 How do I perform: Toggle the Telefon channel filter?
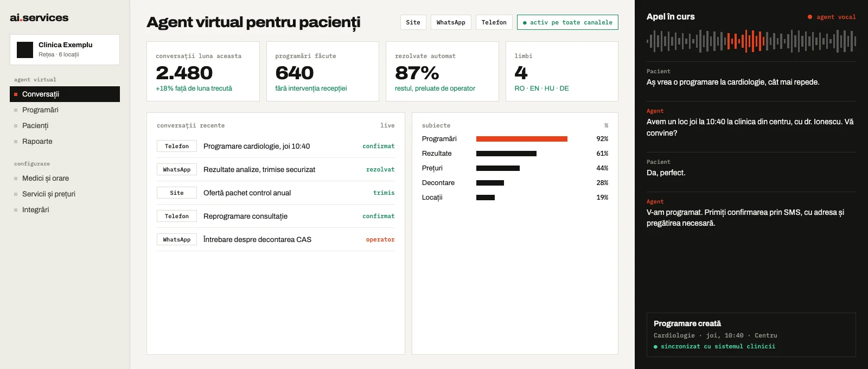[x=494, y=22]
